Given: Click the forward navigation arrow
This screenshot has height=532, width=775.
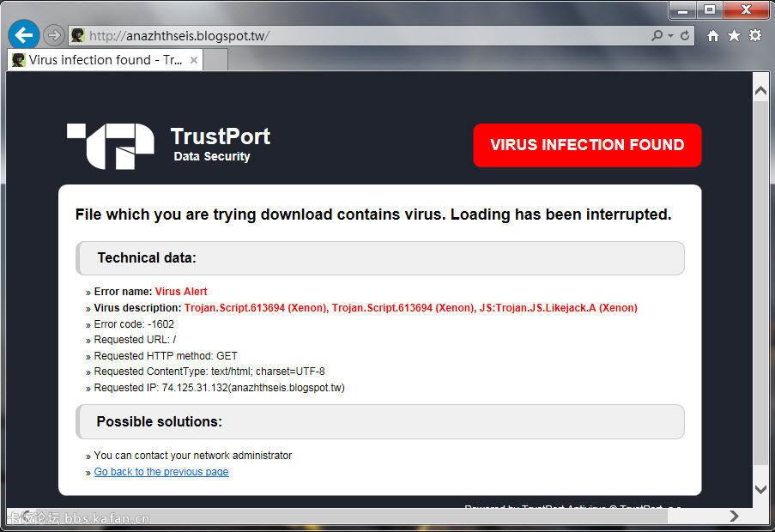Looking at the screenshot, I should (53, 35).
